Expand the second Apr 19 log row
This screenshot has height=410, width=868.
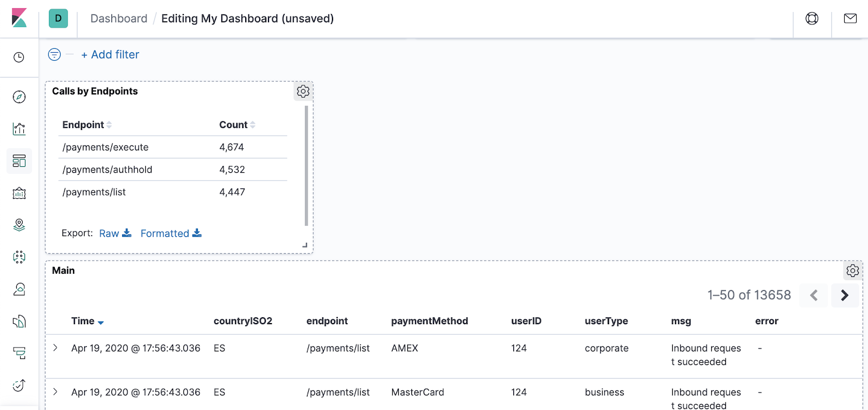tap(55, 392)
